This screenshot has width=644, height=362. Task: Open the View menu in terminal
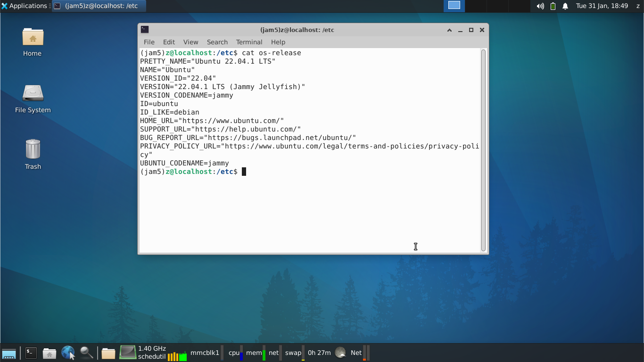[190, 42]
